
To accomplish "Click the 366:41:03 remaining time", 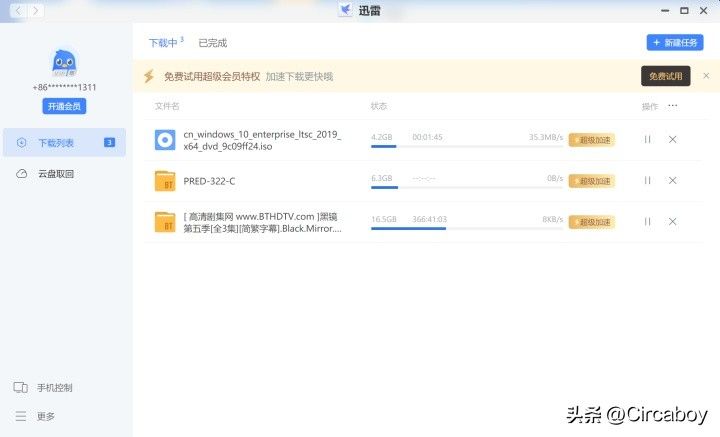I will point(429,219).
